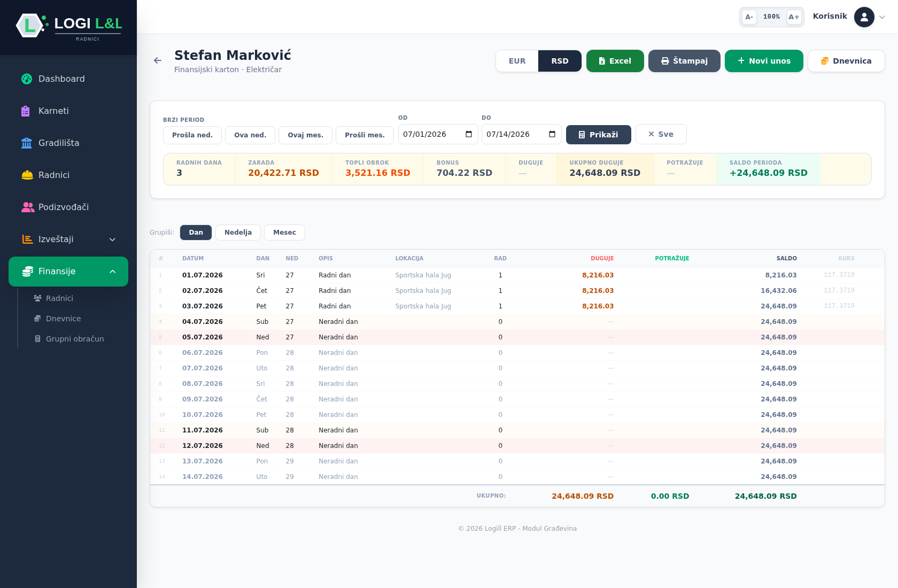Image resolution: width=898 pixels, height=588 pixels.
Task: Open the user avatar icon
Action: [x=864, y=17]
